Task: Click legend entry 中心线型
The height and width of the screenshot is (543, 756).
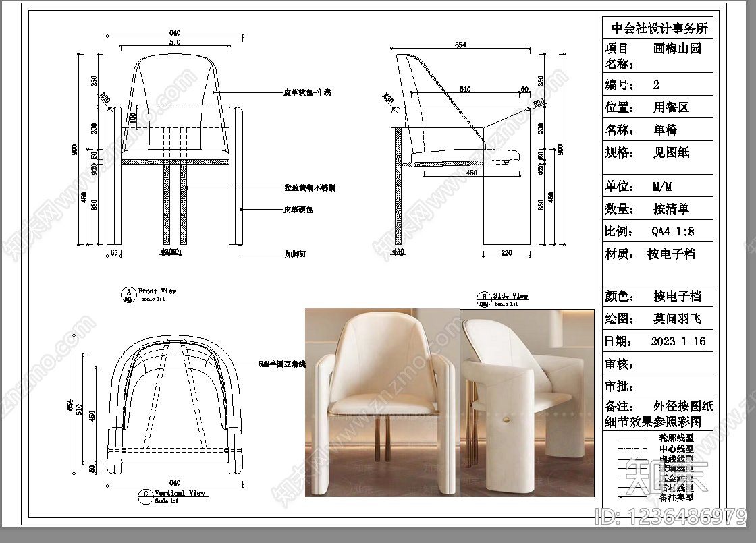Action: tap(676, 449)
